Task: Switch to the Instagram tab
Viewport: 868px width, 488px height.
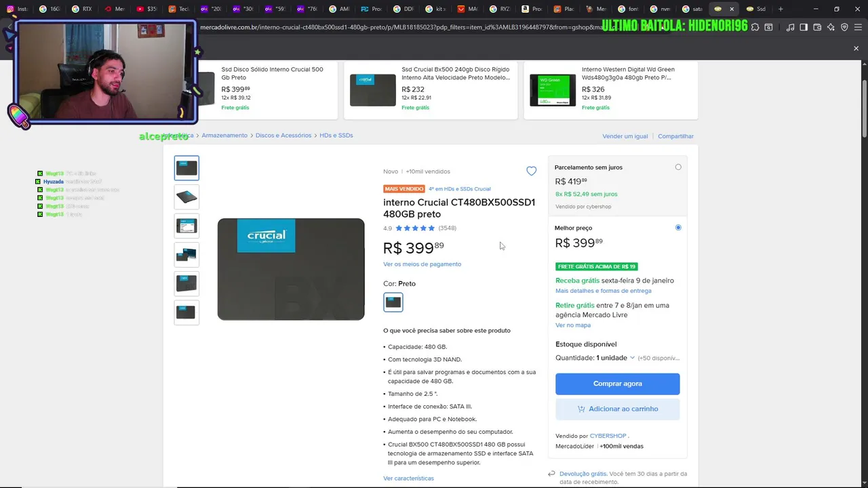Action: point(16,9)
